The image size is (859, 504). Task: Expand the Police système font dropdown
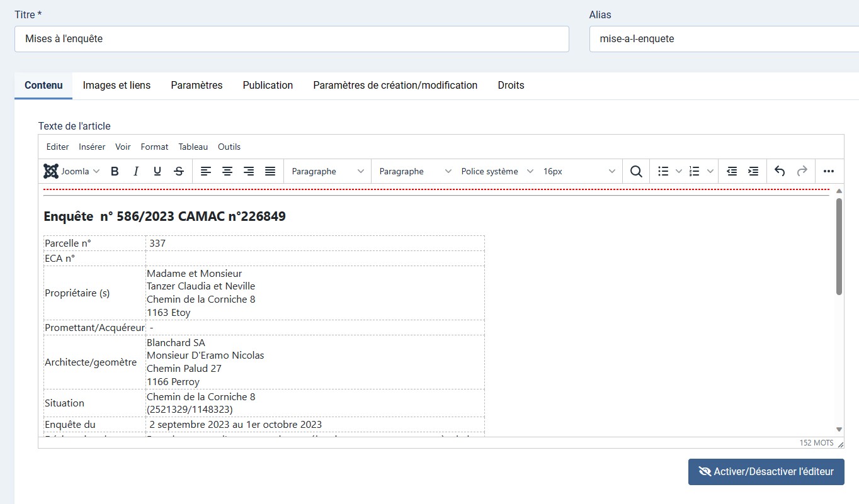coord(497,171)
